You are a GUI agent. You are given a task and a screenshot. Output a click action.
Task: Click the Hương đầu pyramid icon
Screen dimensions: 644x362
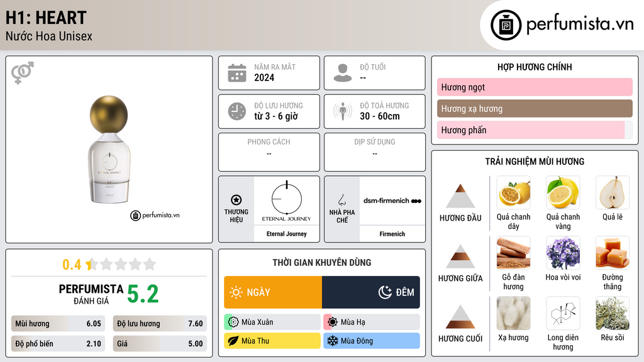[460, 196]
